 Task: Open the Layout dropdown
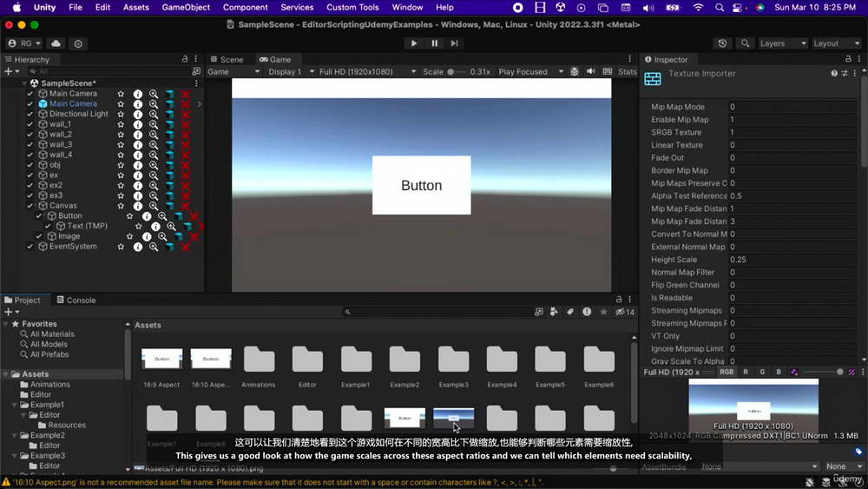(836, 43)
